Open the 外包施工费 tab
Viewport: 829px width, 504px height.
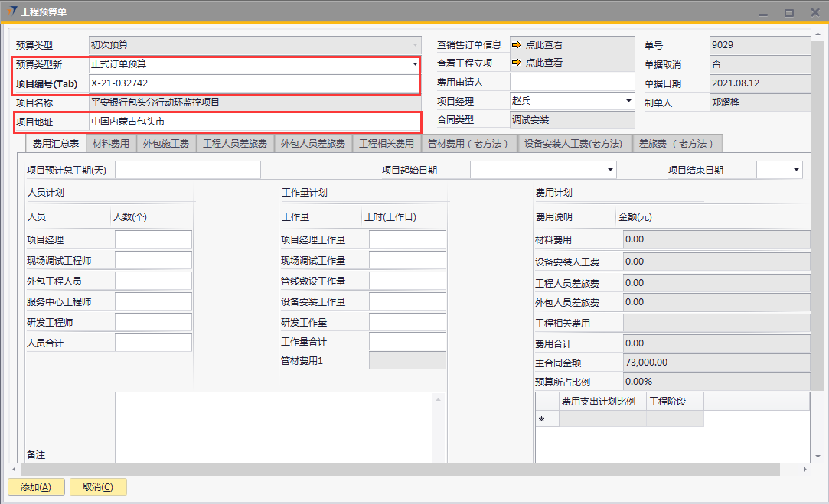[x=166, y=144]
